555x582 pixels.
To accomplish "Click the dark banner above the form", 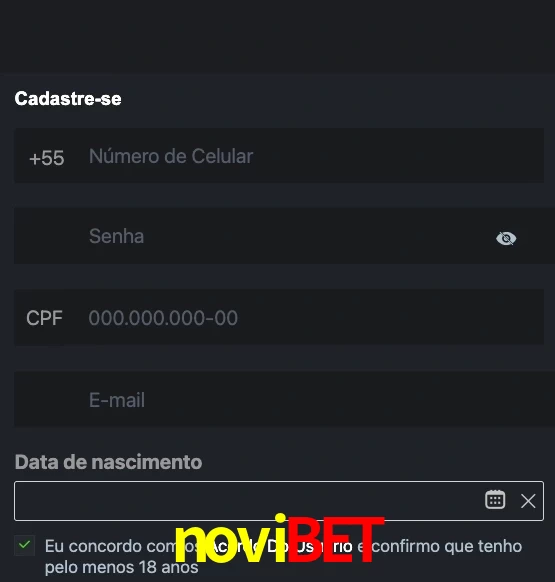I will tap(277, 37).
